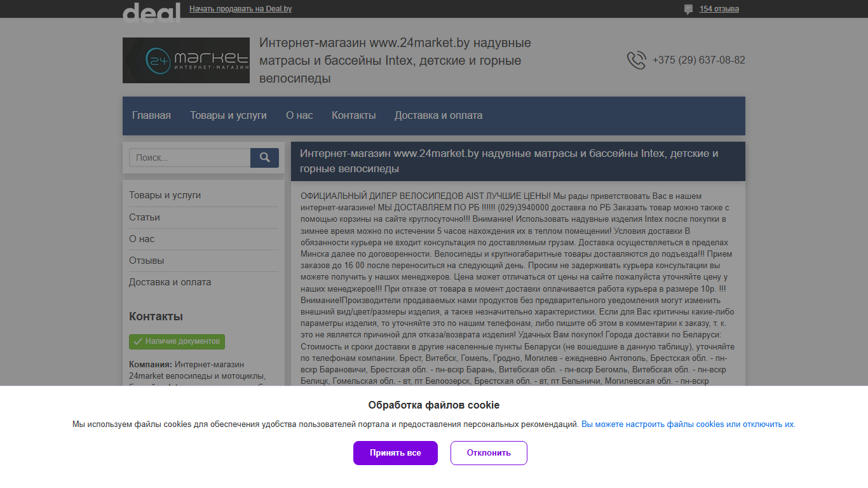Accept cookies with 'Принять все'
The image size is (868, 488).
[x=395, y=453]
